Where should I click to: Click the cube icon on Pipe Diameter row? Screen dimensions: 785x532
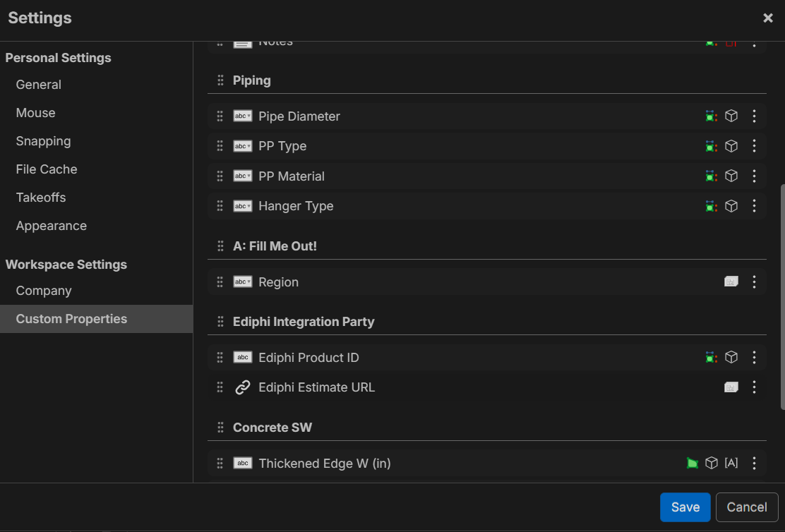[x=731, y=116]
